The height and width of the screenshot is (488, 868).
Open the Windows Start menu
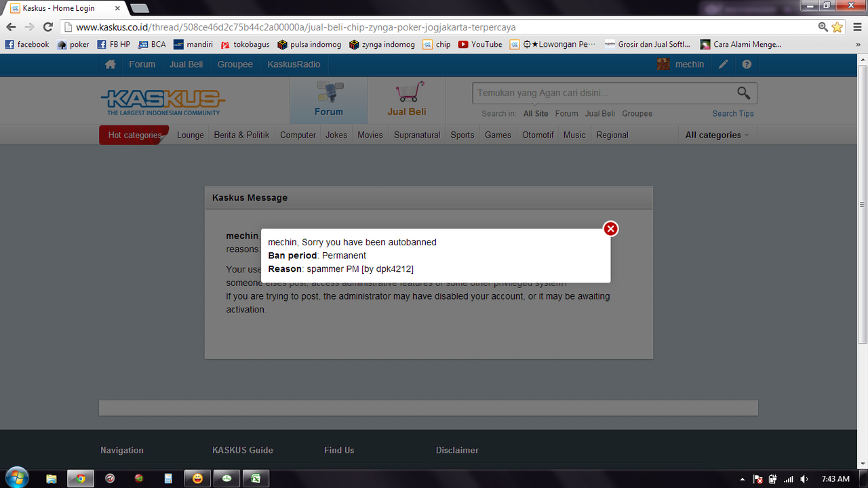click(x=14, y=478)
